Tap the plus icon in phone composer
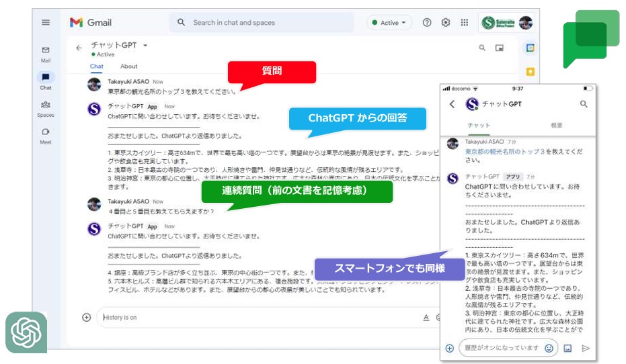This screenshot has width=626, height=364. tap(450, 348)
